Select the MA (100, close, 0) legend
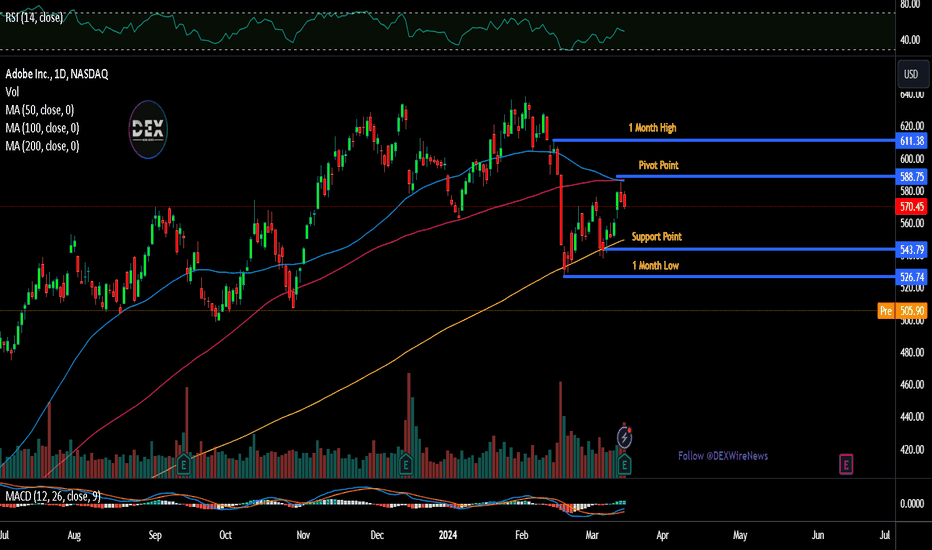Image resolution: width=932 pixels, height=550 pixels. click(42, 128)
